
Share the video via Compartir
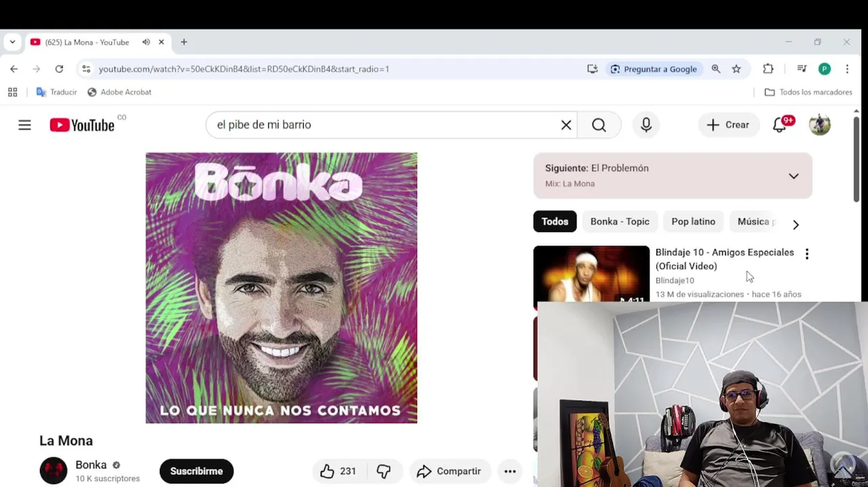tap(449, 471)
